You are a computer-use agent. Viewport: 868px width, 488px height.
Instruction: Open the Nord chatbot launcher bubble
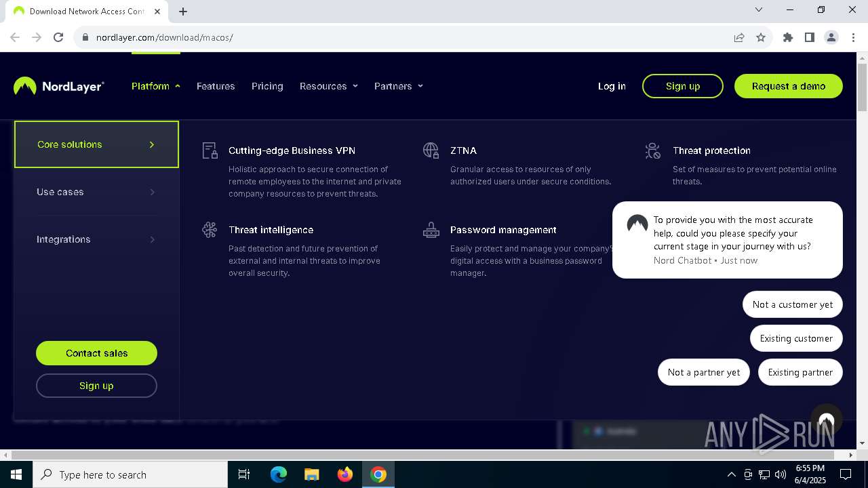826,420
